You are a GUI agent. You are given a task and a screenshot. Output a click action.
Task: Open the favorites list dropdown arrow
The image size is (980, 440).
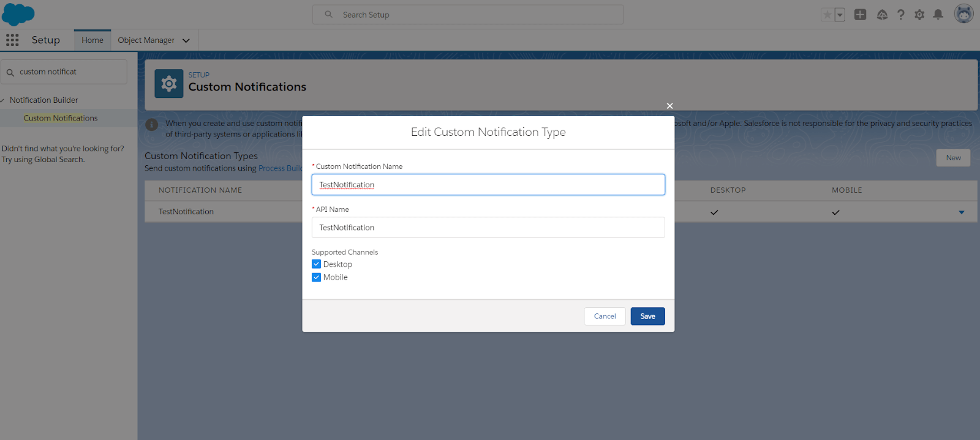coord(840,15)
